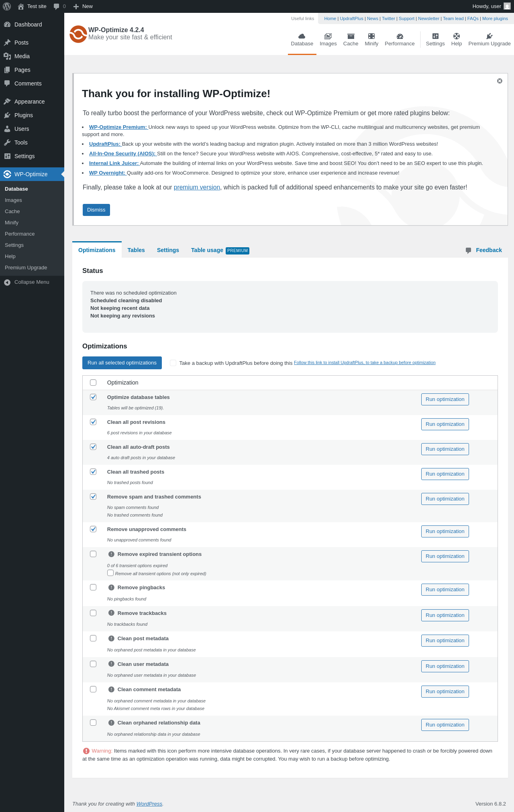The width and height of the screenshot is (514, 812).
Task: Open Appearance brush icon in sidebar
Action: (7, 102)
